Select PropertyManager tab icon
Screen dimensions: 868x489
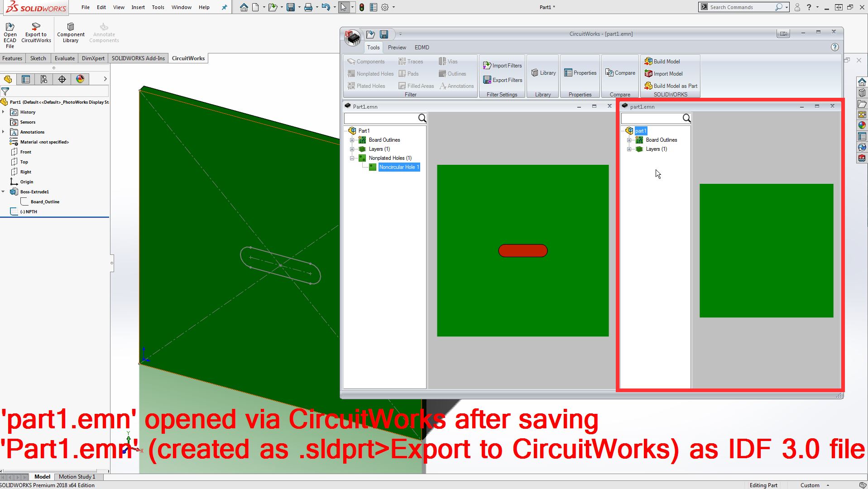[x=26, y=79]
